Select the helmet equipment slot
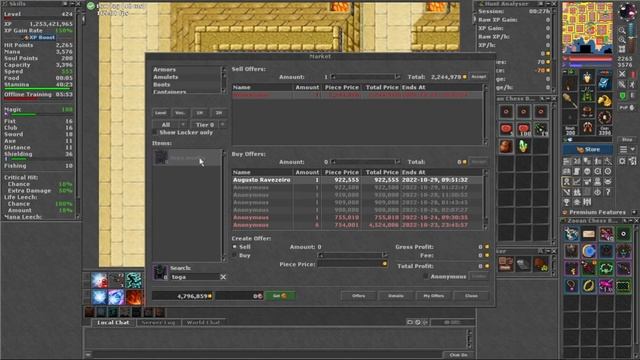 coord(587,77)
